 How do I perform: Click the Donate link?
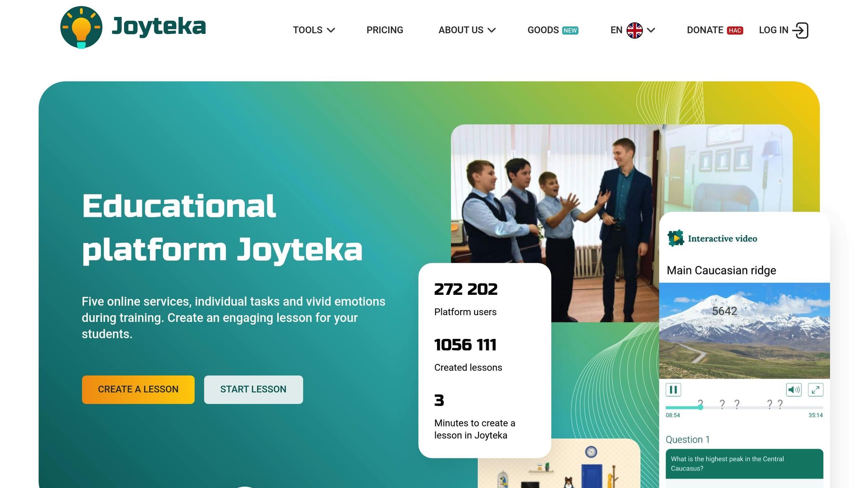(705, 30)
